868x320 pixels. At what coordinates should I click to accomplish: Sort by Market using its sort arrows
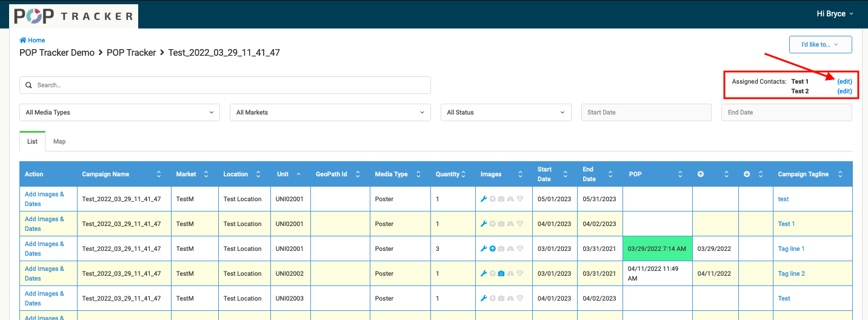pos(206,174)
